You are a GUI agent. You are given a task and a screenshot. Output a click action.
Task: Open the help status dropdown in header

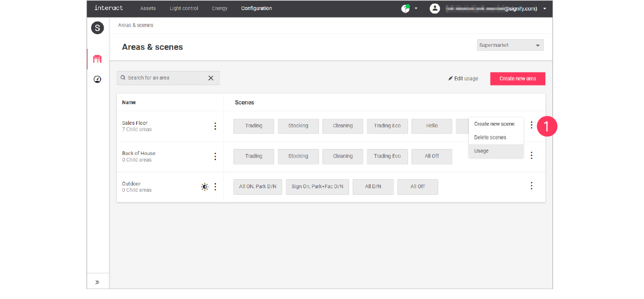coord(410,9)
